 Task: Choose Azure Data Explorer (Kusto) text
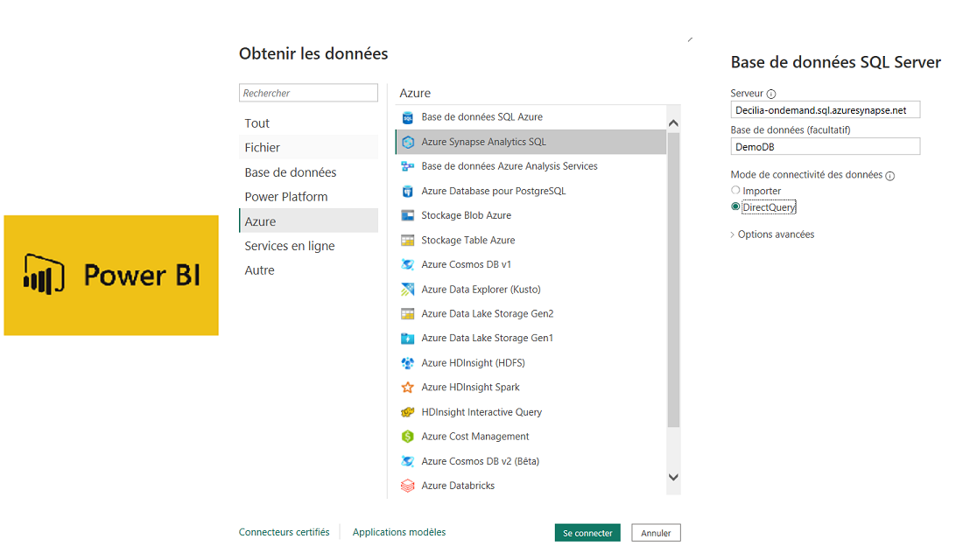point(481,290)
